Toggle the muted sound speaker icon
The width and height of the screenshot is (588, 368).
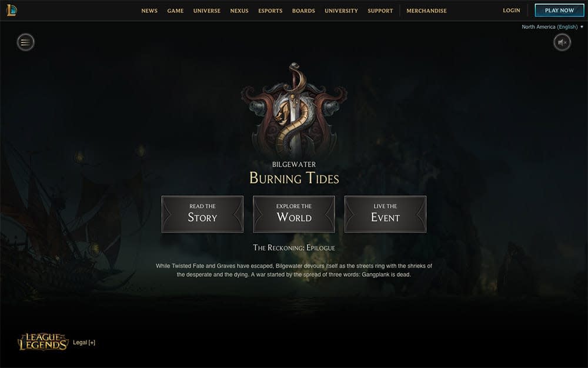(562, 42)
